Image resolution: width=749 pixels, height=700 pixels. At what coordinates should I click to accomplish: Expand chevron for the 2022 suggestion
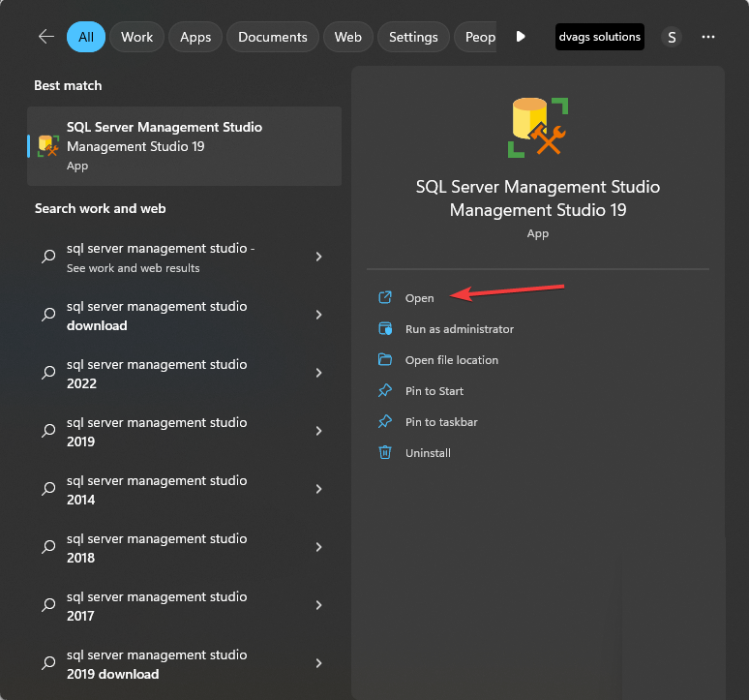coord(318,373)
